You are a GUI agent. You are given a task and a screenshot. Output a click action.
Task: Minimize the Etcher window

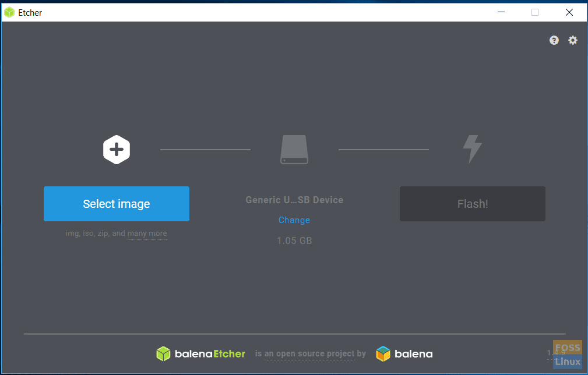point(501,12)
